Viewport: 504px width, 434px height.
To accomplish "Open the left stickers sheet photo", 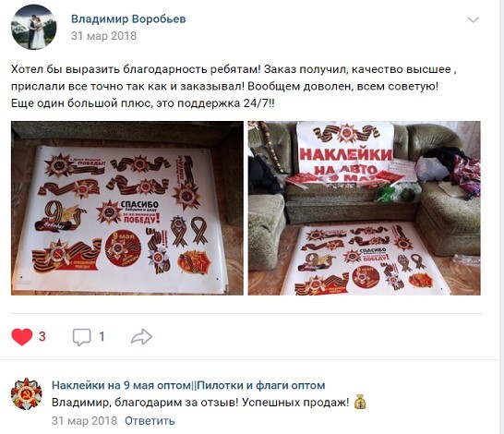I will point(127,208).
